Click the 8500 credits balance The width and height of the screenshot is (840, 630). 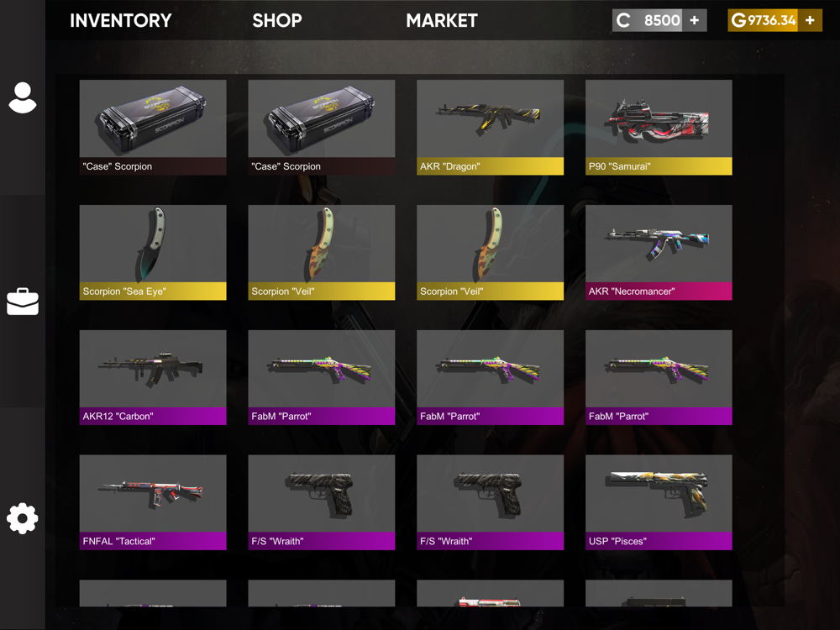[x=662, y=20]
